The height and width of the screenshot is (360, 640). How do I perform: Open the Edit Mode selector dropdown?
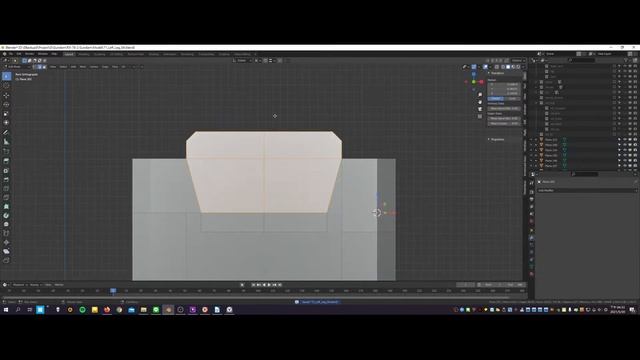coord(17,67)
